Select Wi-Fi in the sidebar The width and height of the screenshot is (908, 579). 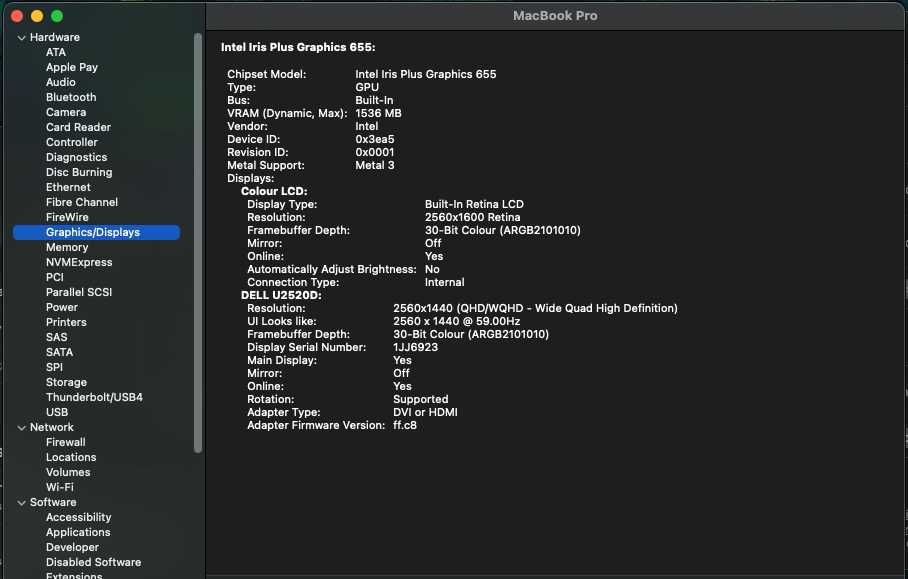point(60,488)
